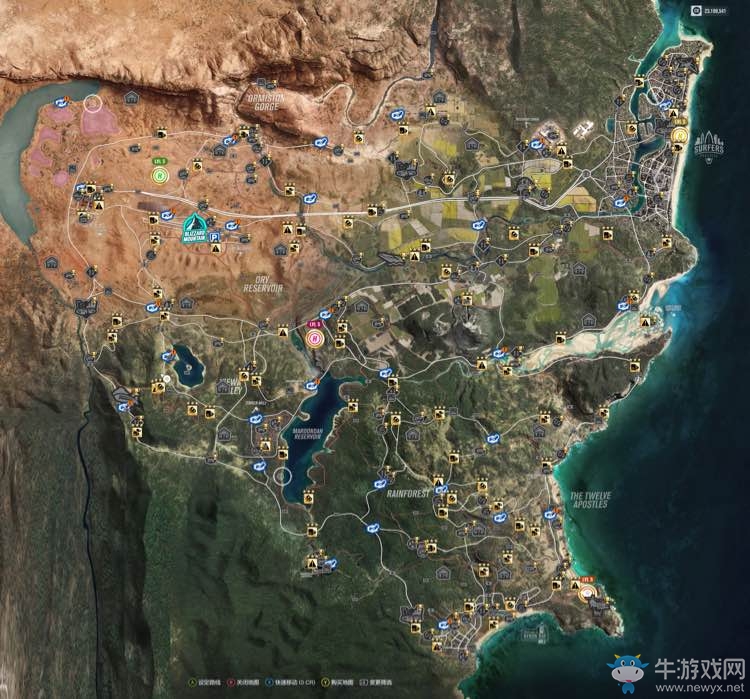Screen dimensions: 750x699
Task: Select the race icon in southern Surfers Paradise canals
Action: pyautogui.click(x=620, y=203)
